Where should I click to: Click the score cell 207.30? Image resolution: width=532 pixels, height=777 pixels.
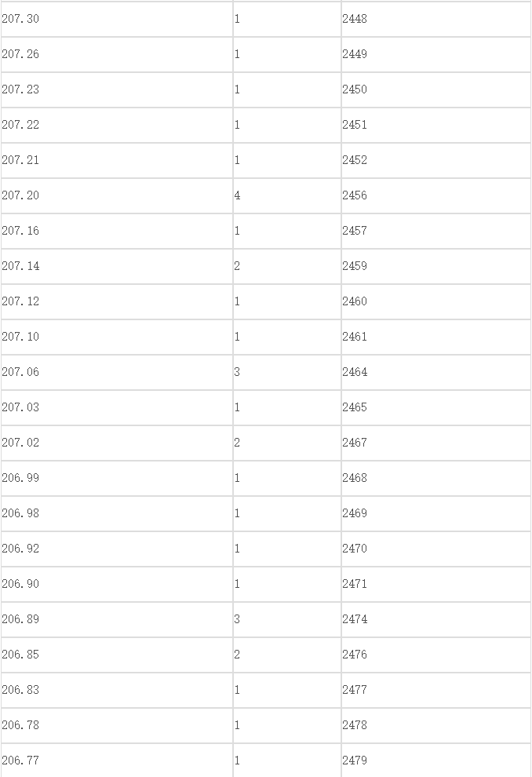click(x=117, y=19)
